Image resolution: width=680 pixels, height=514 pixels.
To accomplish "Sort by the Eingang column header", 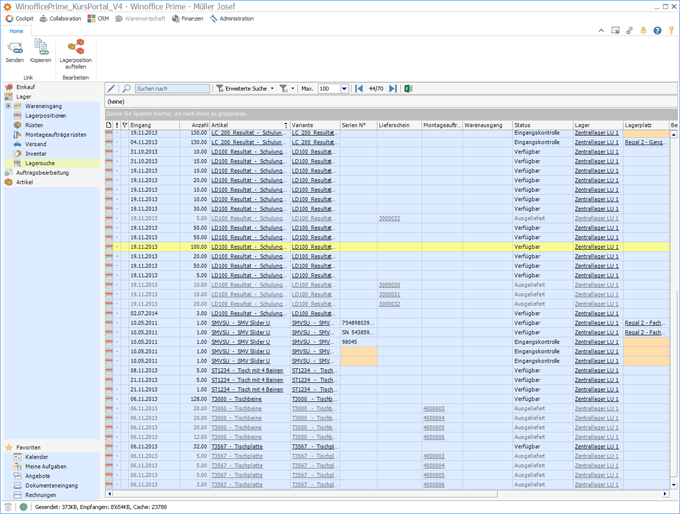I will [x=154, y=125].
